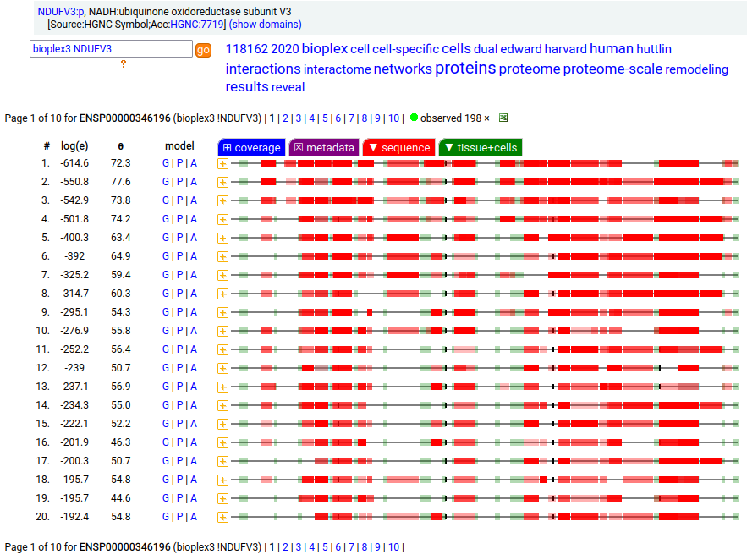The height and width of the screenshot is (560, 747).
Task: Open the tissue+cells tab
Action: 481,148
